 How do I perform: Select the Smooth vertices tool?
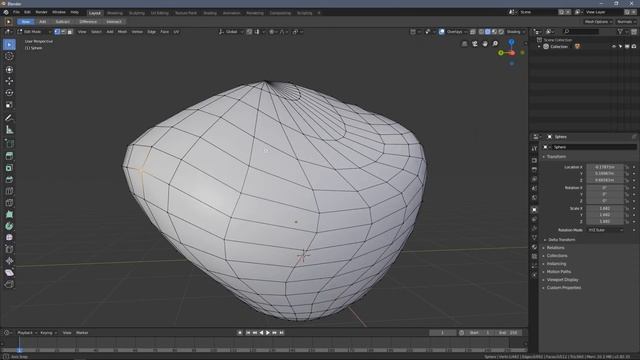(x=9, y=238)
